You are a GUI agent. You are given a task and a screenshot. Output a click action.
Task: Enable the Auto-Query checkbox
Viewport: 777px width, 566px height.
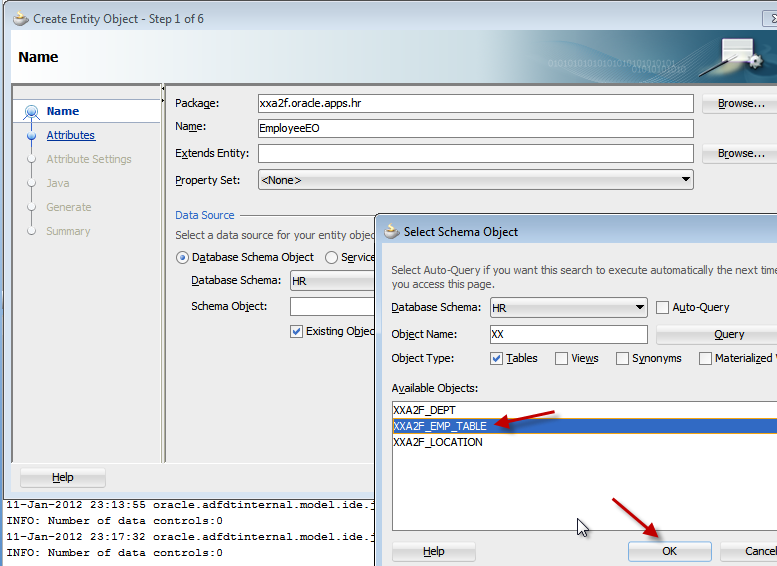click(x=662, y=307)
